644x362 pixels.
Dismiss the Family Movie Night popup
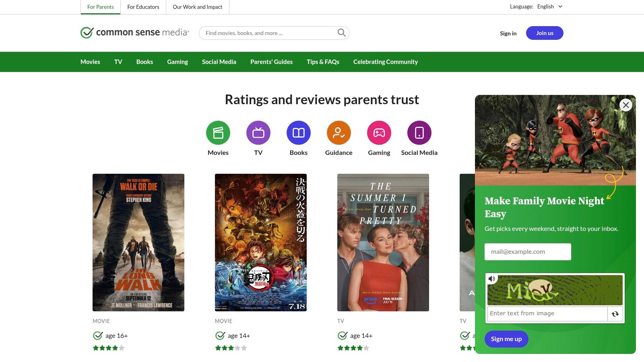[625, 105]
